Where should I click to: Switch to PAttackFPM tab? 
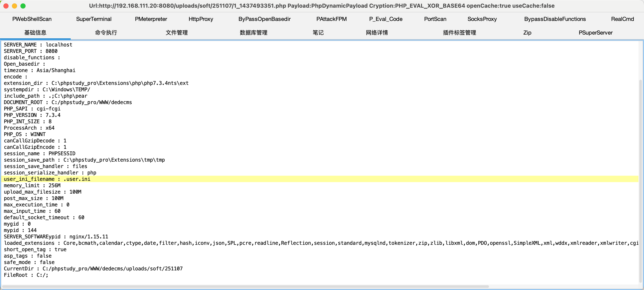[x=331, y=19]
